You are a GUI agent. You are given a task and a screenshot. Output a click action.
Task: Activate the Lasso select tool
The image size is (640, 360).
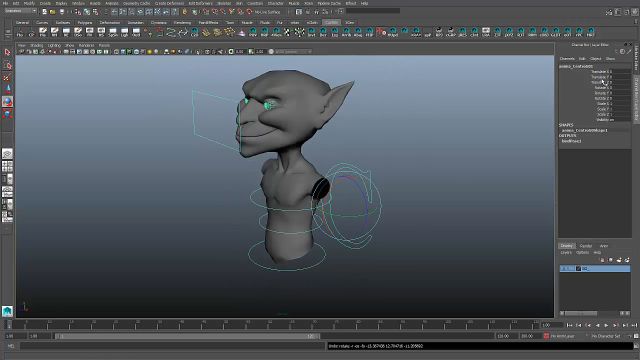tap(7, 65)
